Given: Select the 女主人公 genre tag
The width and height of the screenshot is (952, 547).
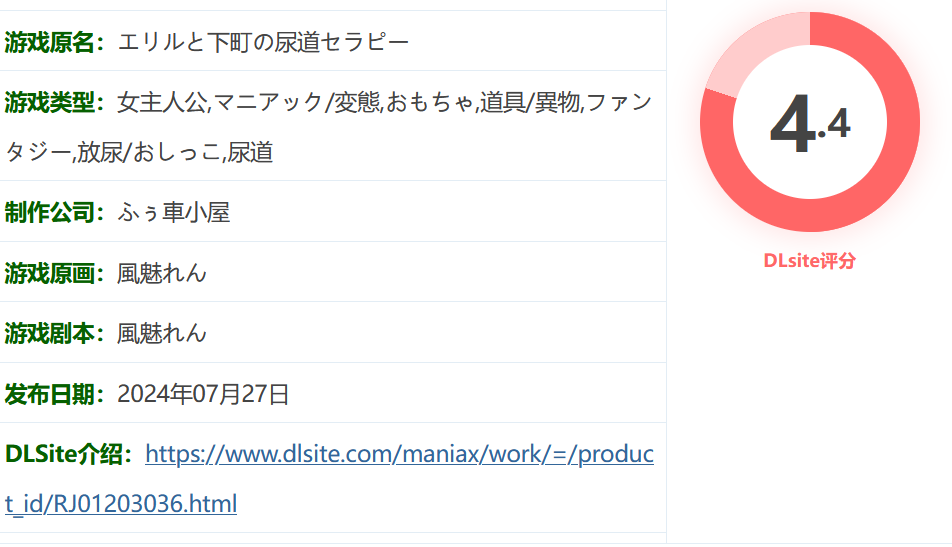Looking at the screenshot, I should click(x=162, y=103).
